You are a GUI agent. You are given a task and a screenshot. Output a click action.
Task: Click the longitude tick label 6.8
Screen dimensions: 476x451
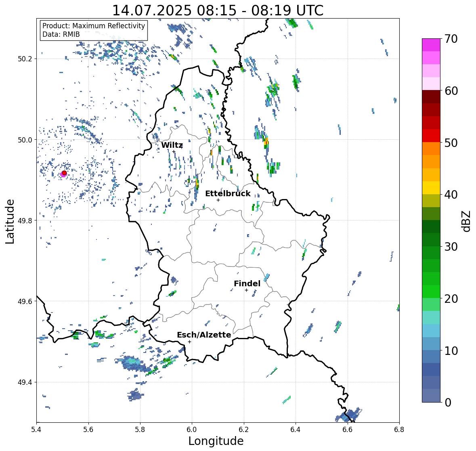click(399, 430)
